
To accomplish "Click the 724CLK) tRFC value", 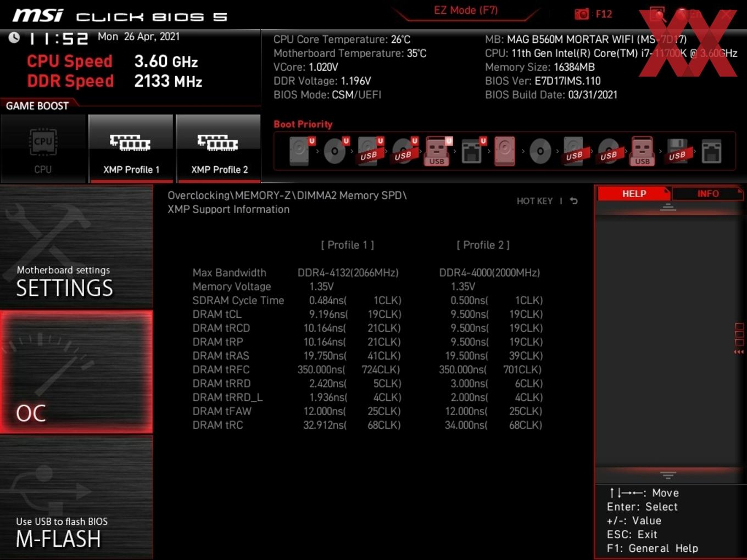I will point(381,369).
